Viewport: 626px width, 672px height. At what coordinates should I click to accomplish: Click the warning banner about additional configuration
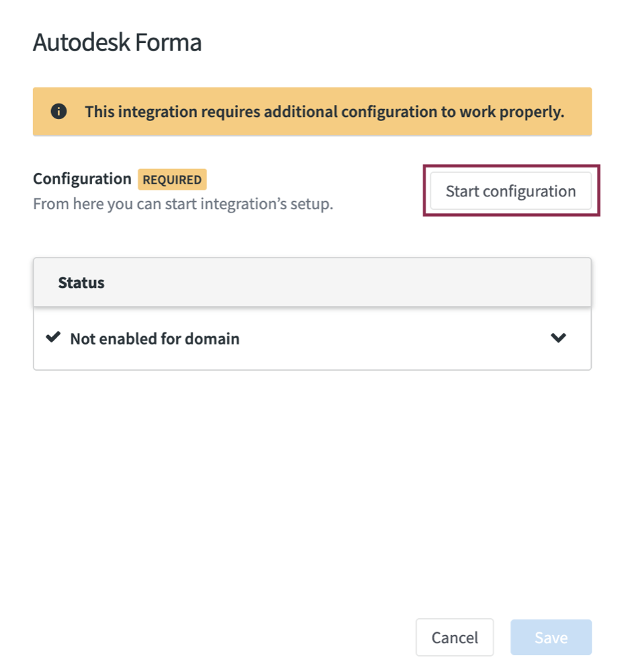(x=313, y=112)
